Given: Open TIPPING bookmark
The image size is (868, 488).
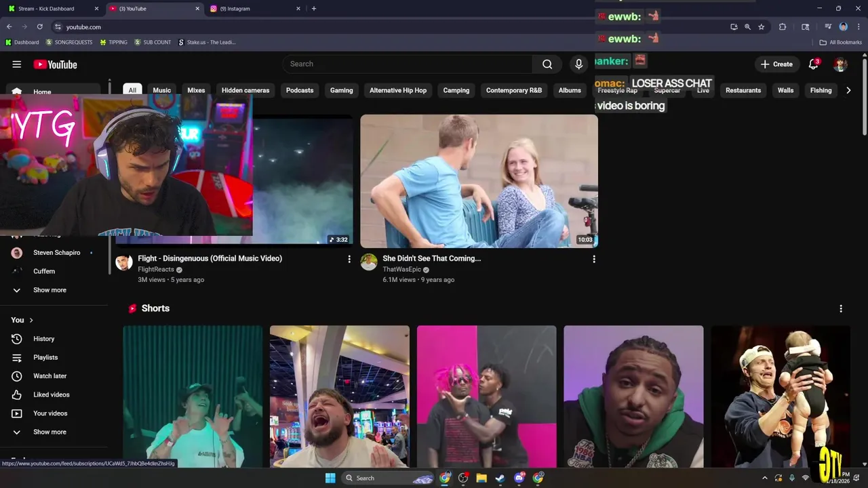Looking at the screenshot, I should click(x=113, y=42).
